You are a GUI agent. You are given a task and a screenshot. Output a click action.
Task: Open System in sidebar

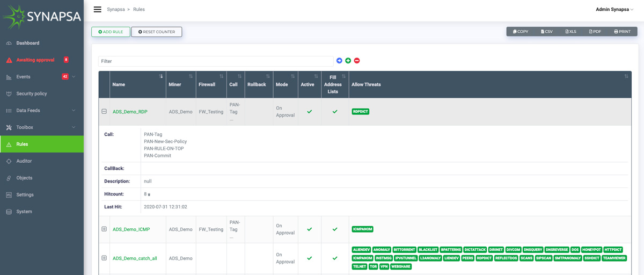tap(24, 212)
